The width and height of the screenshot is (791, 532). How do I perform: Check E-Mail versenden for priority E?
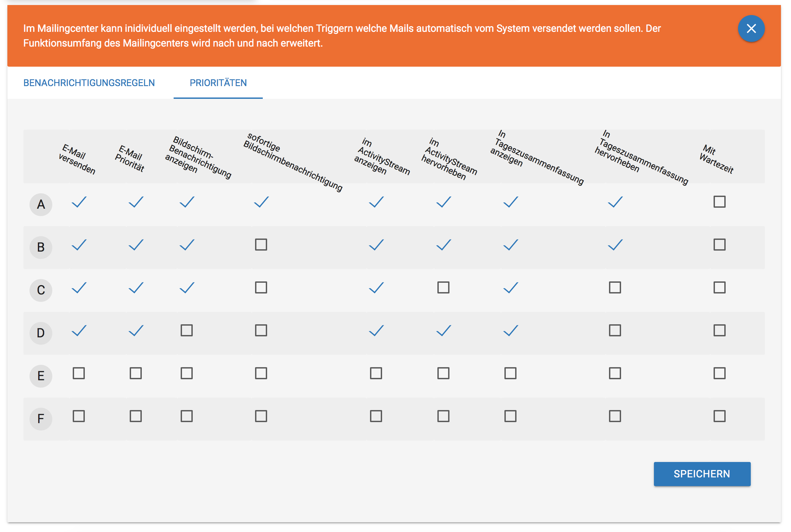[79, 373]
